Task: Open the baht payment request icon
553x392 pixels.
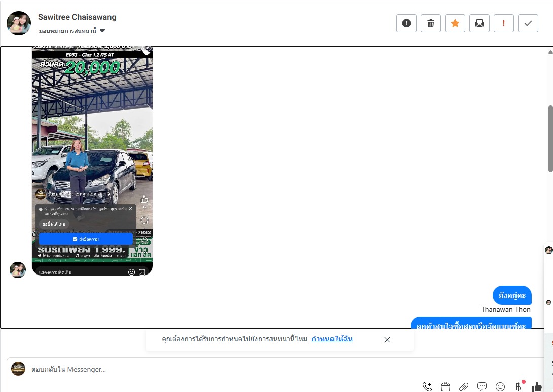Action: coord(518,387)
